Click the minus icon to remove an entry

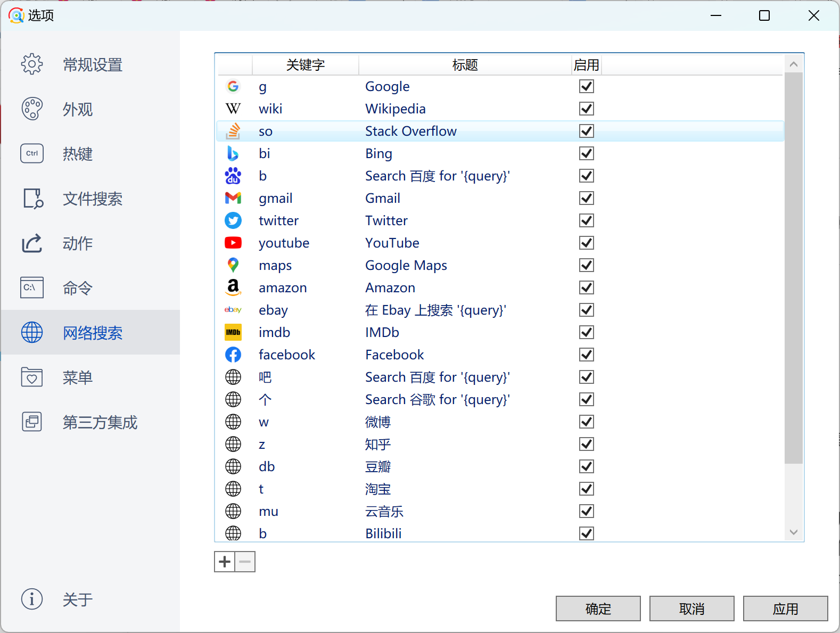(245, 562)
